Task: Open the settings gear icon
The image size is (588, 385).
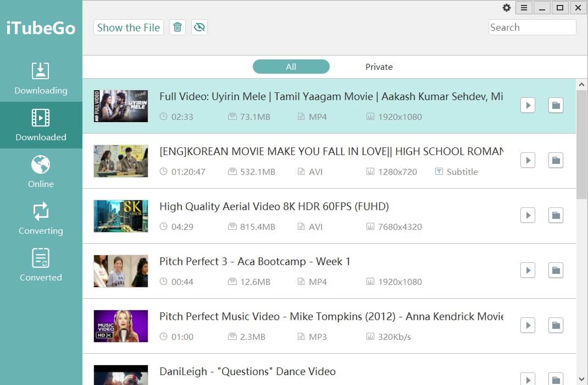Action: (x=507, y=8)
